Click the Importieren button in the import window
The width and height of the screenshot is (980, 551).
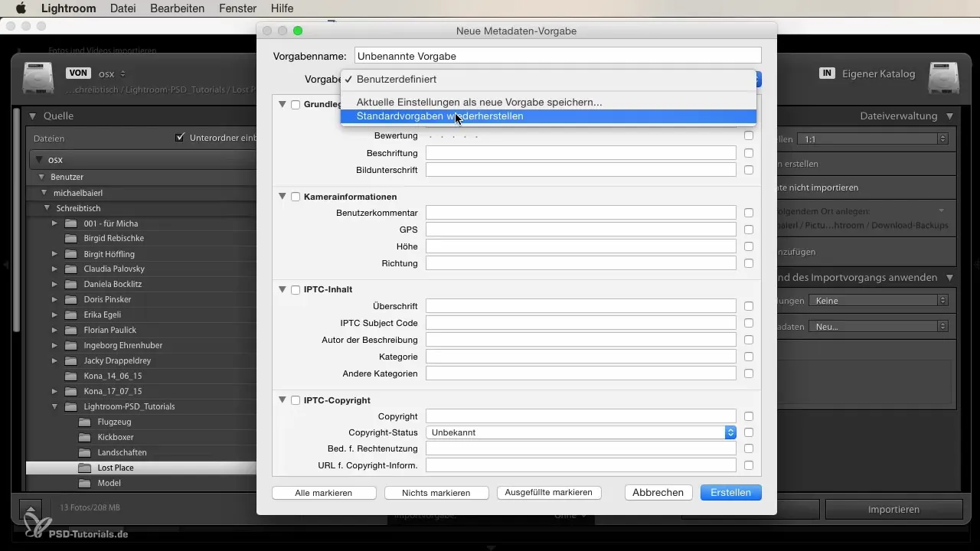[x=893, y=509]
